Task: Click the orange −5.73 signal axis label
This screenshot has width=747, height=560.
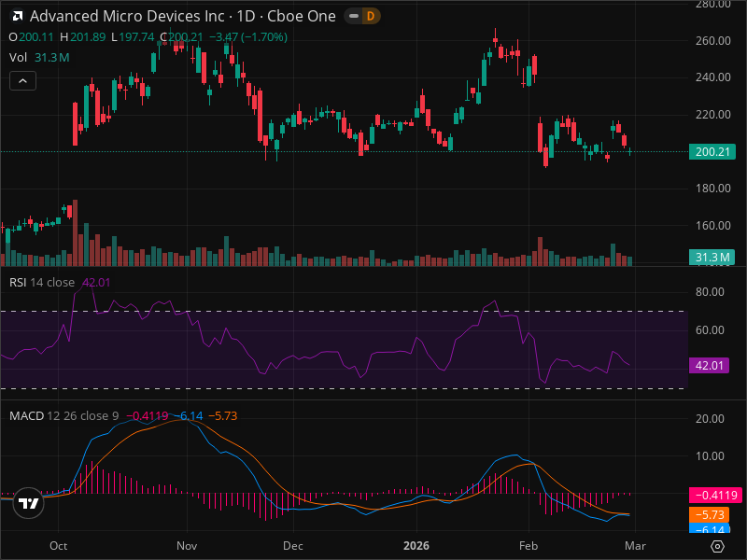Action: (709, 515)
